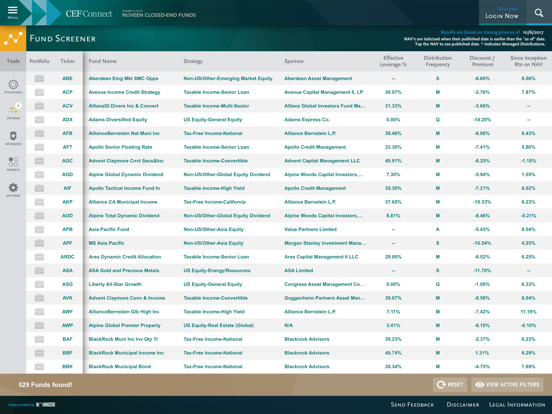552x414 pixels.
Task: Add AGC to portfolio via briefcase icon
Action: click(39, 161)
